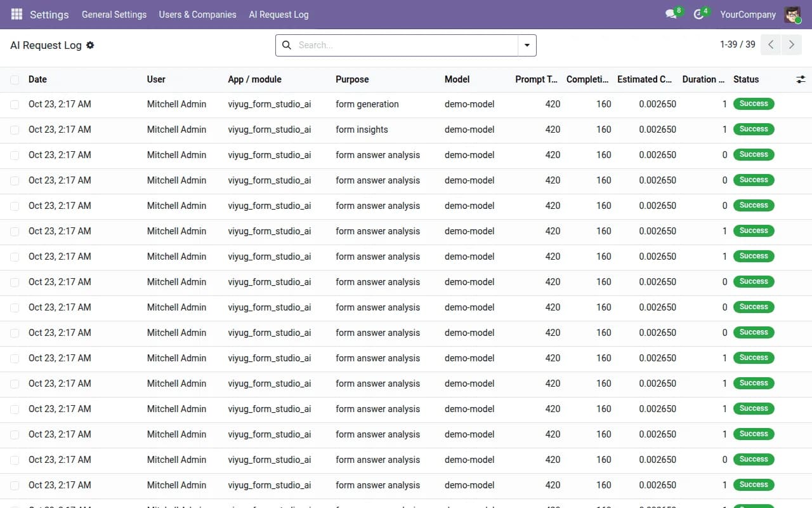
Task: Sort the list by the Date column
Action: click(x=37, y=79)
